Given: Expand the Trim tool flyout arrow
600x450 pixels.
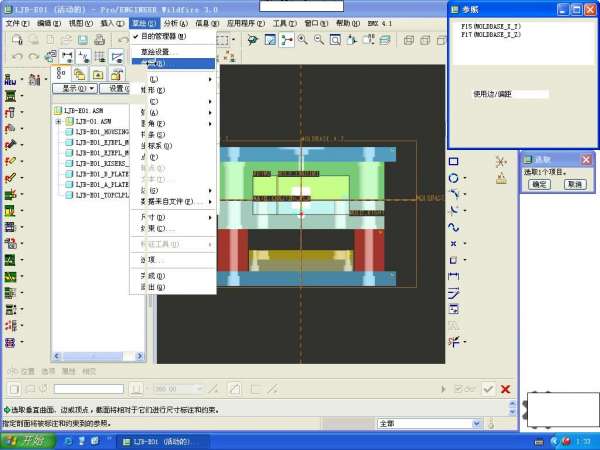Looking at the screenshot, I should coord(465,341).
